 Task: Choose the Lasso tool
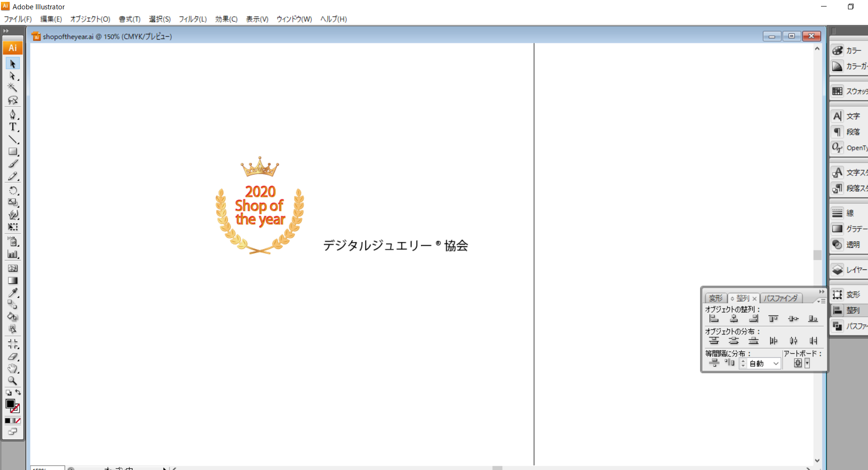click(x=13, y=100)
